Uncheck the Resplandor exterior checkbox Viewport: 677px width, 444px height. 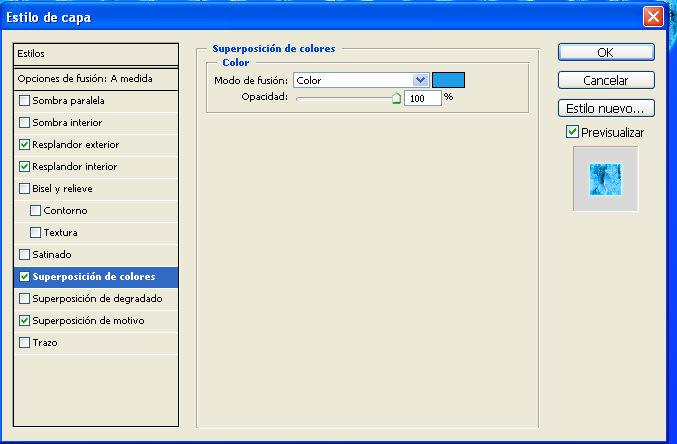[x=24, y=145]
